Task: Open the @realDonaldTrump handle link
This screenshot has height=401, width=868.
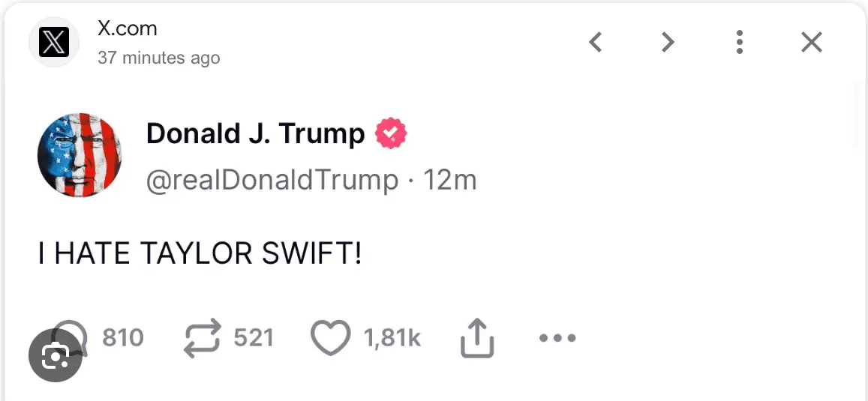Action: pyautogui.click(x=272, y=180)
